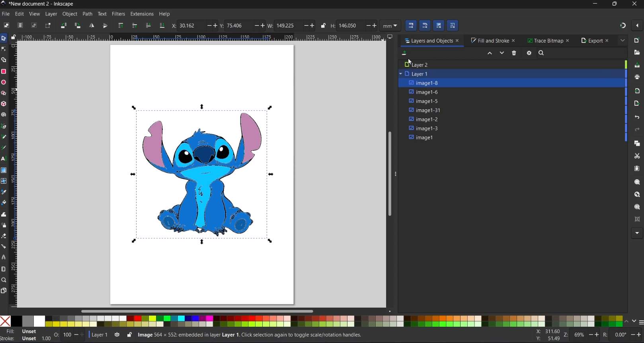The width and height of the screenshot is (644, 343).
Task: Select the Mesh gradient tool
Action: click(x=4, y=181)
